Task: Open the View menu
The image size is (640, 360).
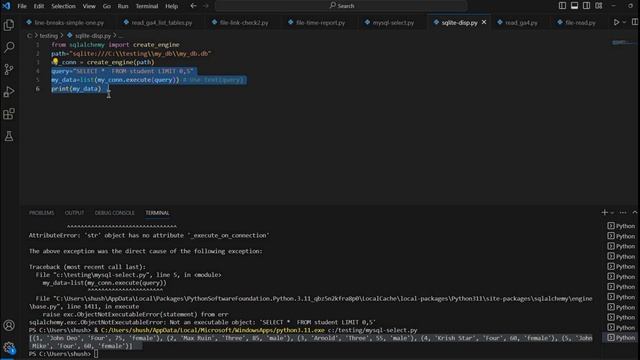Action: (x=89, y=6)
